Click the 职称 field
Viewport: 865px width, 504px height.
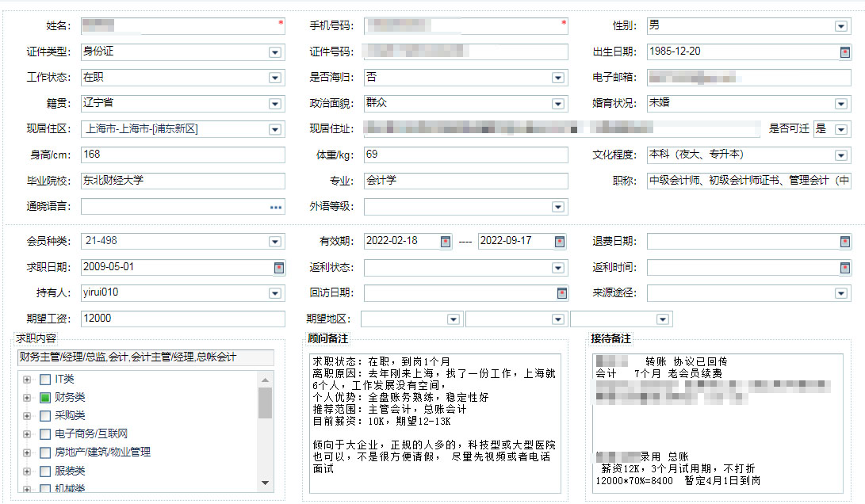pyautogui.click(x=748, y=181)
